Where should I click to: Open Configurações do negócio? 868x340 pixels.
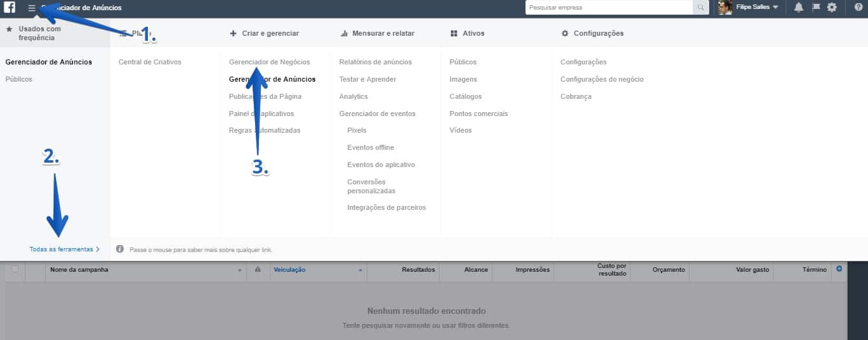point(602,79)
